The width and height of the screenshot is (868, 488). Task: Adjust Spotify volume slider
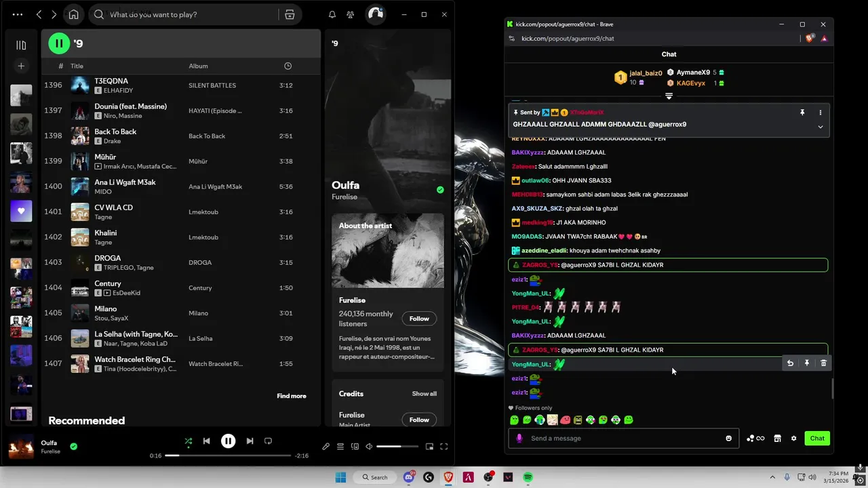coord(398,447)
